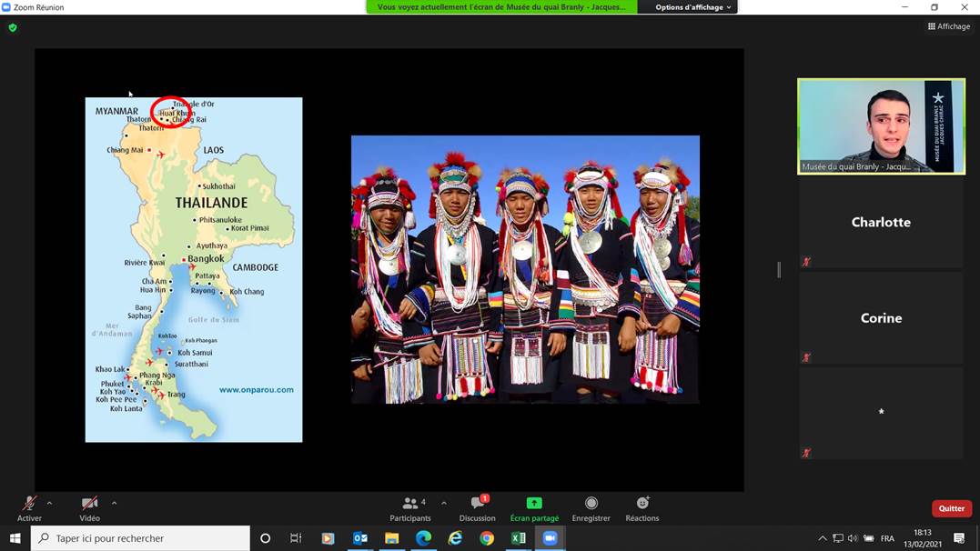This screenshot has width=980, height=551.
Task: Select the Musée du quai Branly video thumbnail
Action: click(x=881, y=126)
